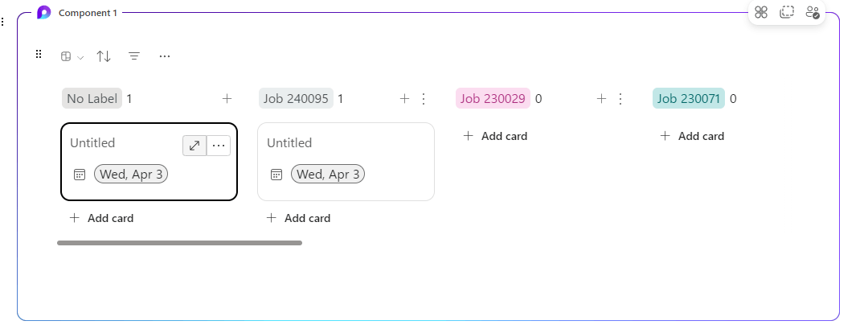The height and width of the screenshot is (325, 868).
Task: Open more options for the Job 240095 column
Action: pyautogui.click(x=424, y=99)
